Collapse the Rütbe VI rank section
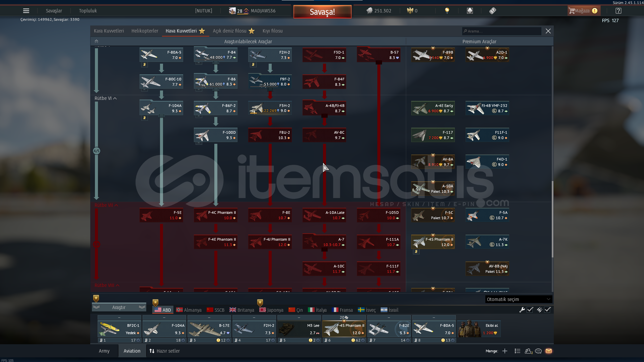This screenshot has width=644, height=362. [x=105, y=98]
